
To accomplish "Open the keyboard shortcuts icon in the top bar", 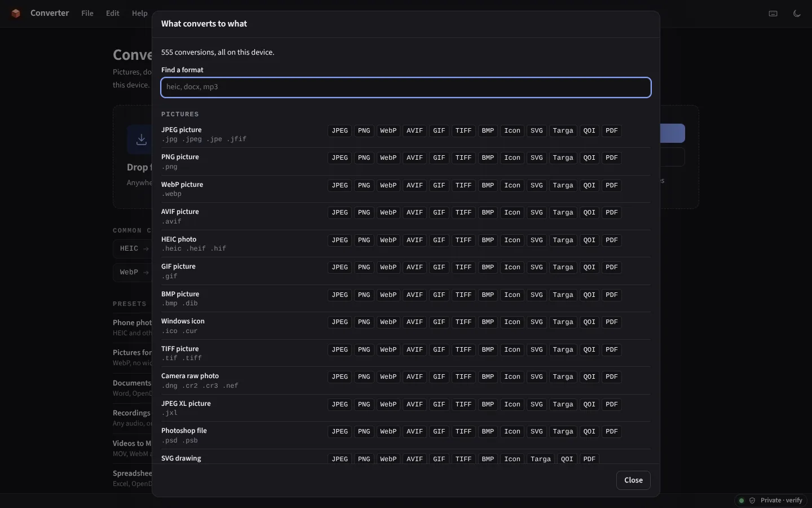I will (x=773, y=14).
